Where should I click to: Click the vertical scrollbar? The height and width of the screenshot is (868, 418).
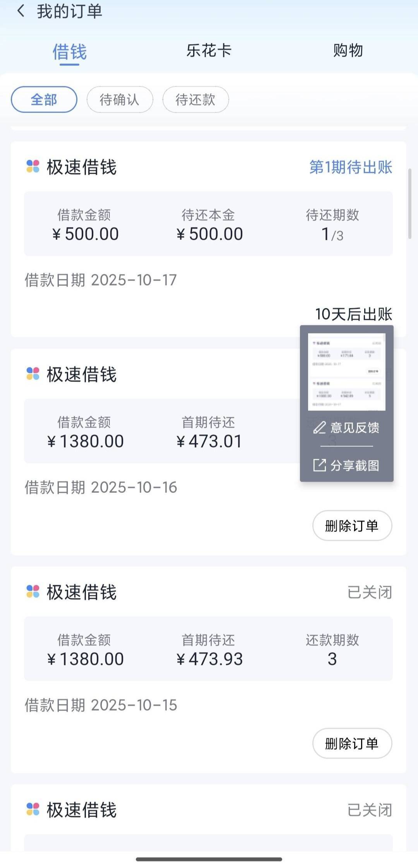(409, 203)
